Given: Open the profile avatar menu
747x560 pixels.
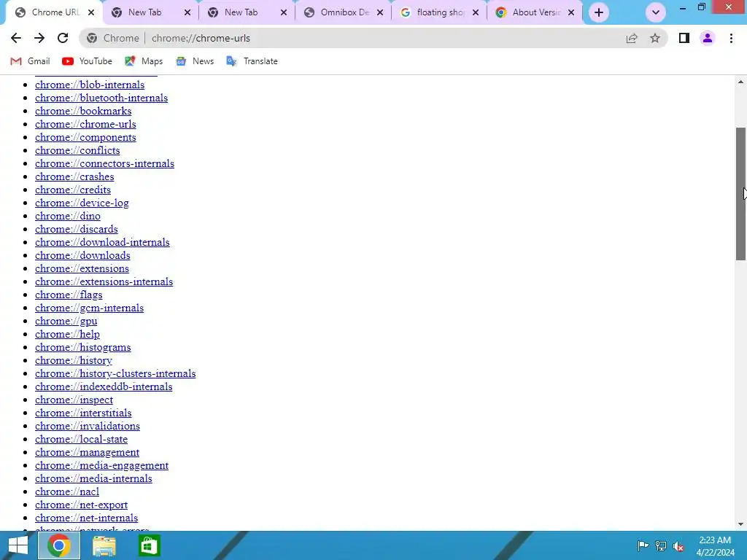Looking at the screenshot, I should [x=708, y=38].
